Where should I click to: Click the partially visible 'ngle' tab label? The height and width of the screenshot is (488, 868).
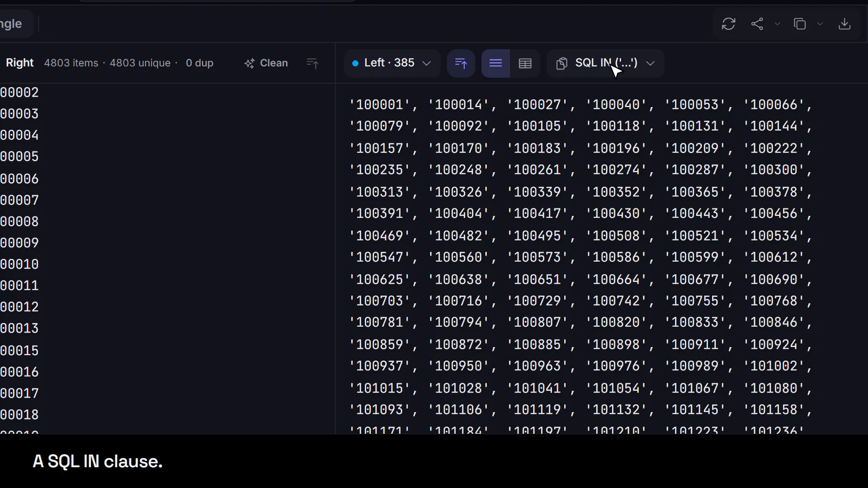(11, 24)
